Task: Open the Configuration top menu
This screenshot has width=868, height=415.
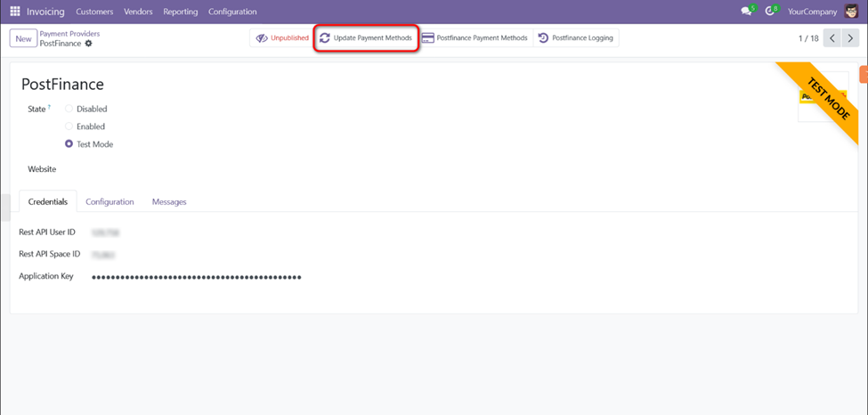Action: (x=232, y=12)
